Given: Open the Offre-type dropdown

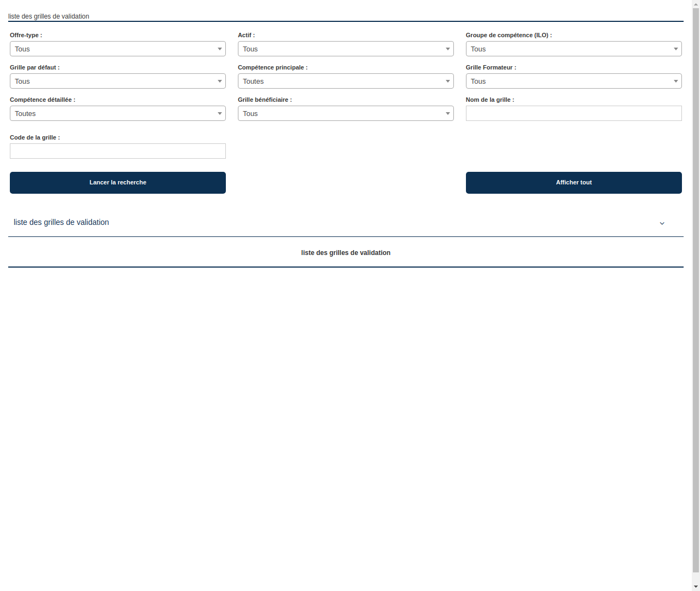Looking at the screenshot, I should 118,49.
